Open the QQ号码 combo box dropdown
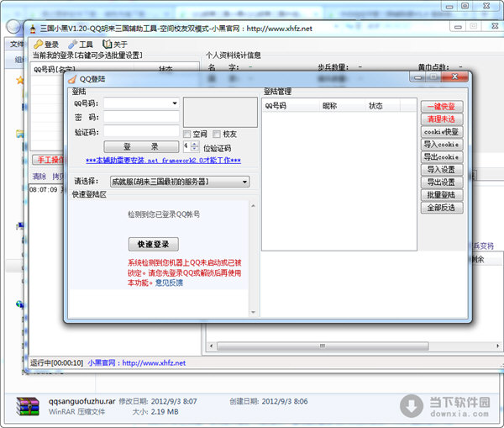 [175, 103]
